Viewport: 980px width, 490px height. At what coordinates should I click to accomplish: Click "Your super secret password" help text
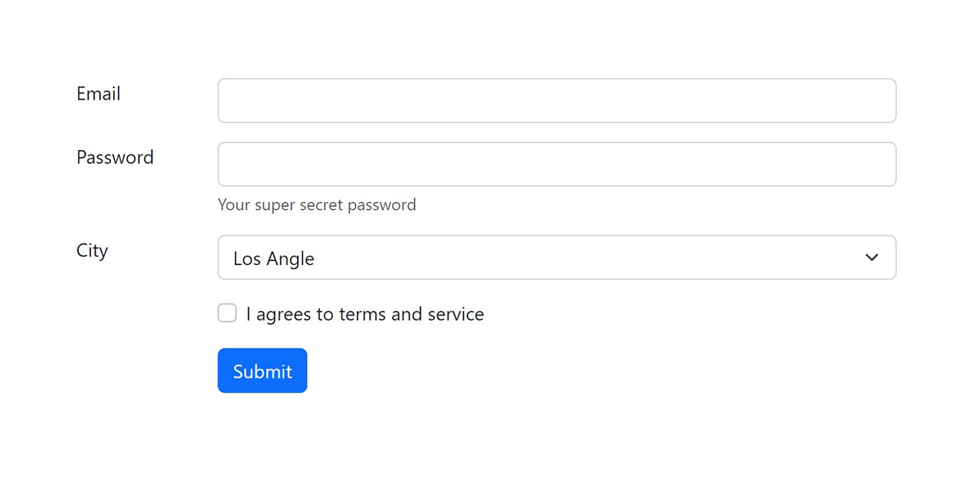[x=317, y=204]
